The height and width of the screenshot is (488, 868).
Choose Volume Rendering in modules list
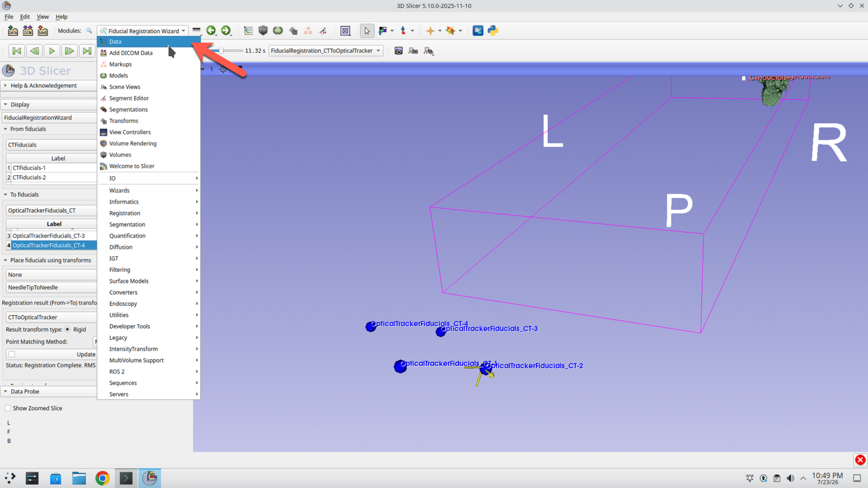click(149, 144)
